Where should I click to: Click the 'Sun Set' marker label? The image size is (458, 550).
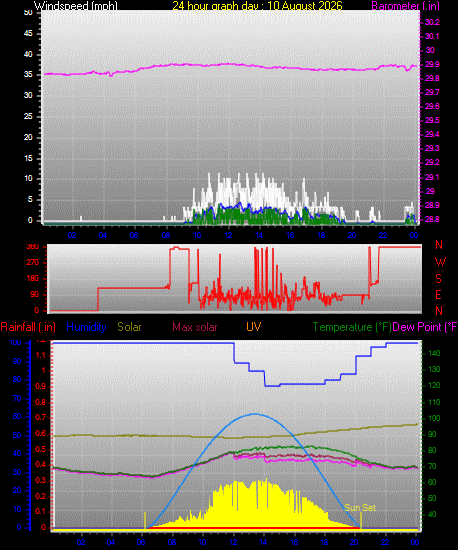tap(359, 508)
